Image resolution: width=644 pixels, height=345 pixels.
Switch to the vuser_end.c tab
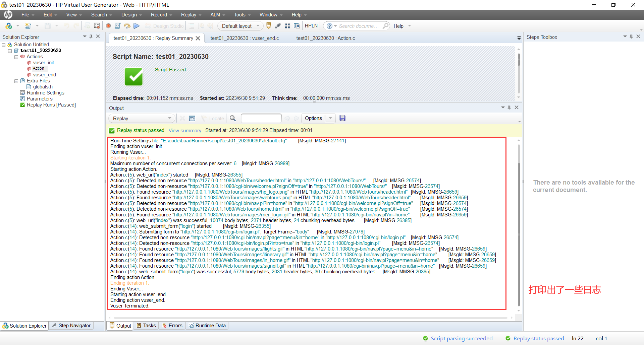click(x=245, y=38)
